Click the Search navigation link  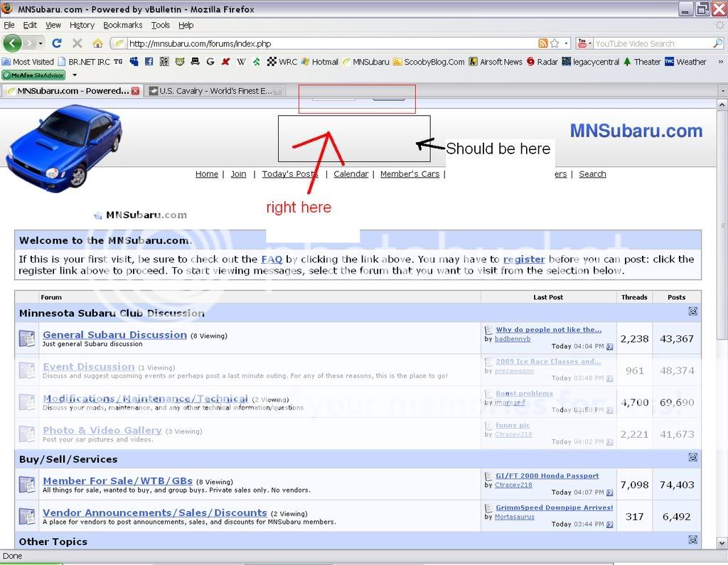coord(592,173)
